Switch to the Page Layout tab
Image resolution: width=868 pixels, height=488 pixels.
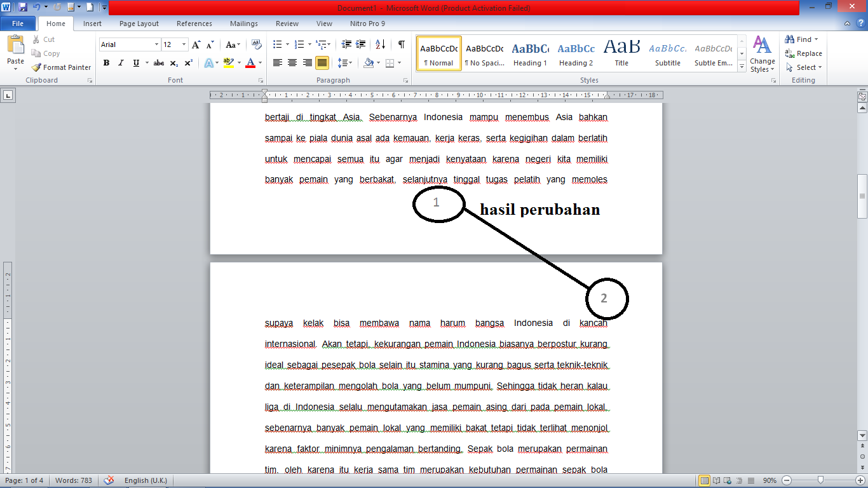coord(139,24)
